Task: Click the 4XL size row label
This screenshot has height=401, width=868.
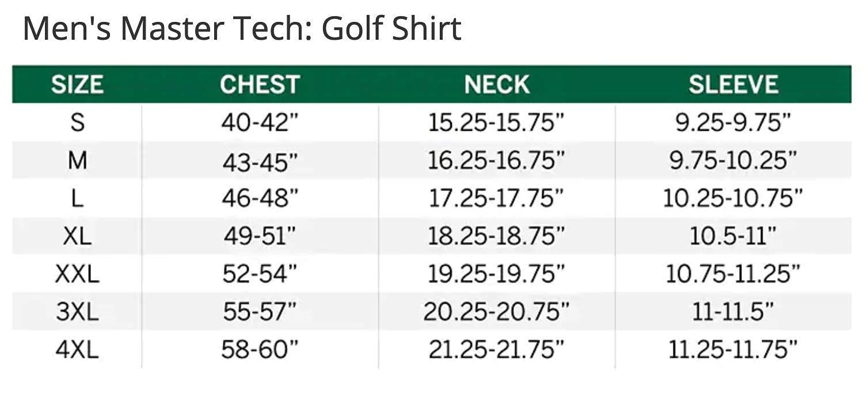Action: click(77, 349)
